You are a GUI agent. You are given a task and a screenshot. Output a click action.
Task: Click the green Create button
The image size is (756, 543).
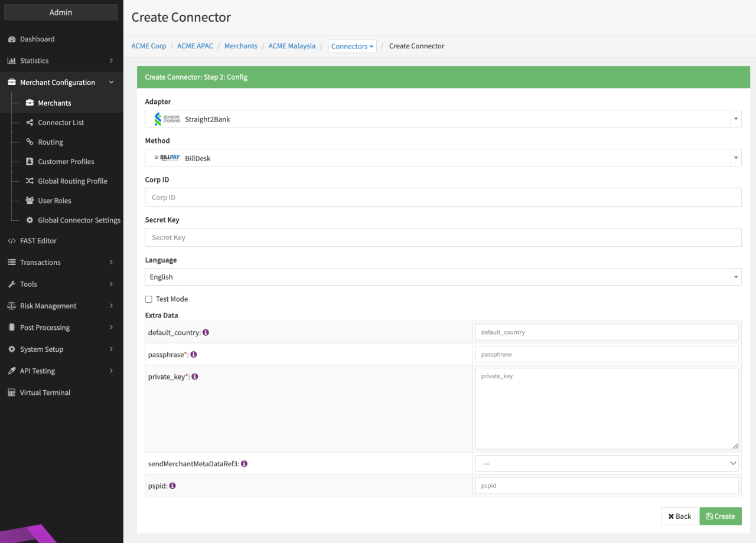720,516
